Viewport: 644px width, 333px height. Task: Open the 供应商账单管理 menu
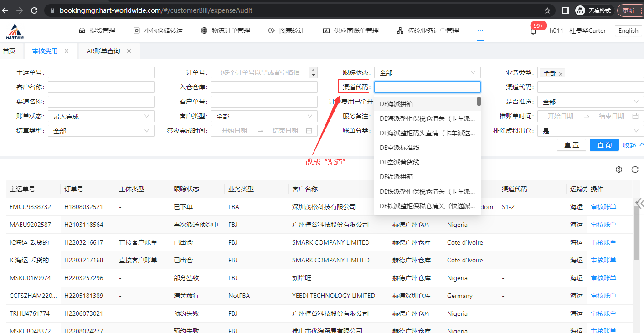pyautogui.click(x=351, y=31)
